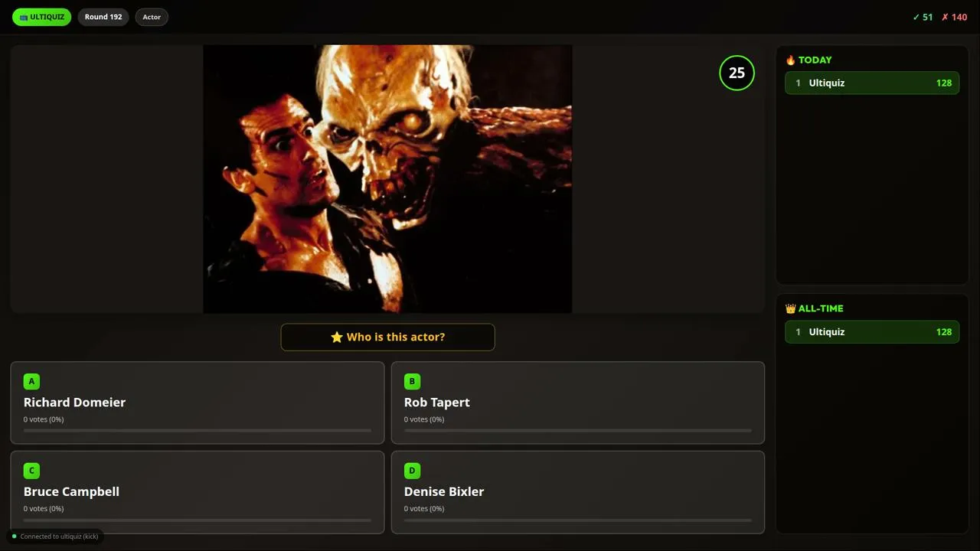The width and height of the screenshot is (980, 551).
Task: Click the "Who is this actor?" question text
Action: click(x=396, y=337)
